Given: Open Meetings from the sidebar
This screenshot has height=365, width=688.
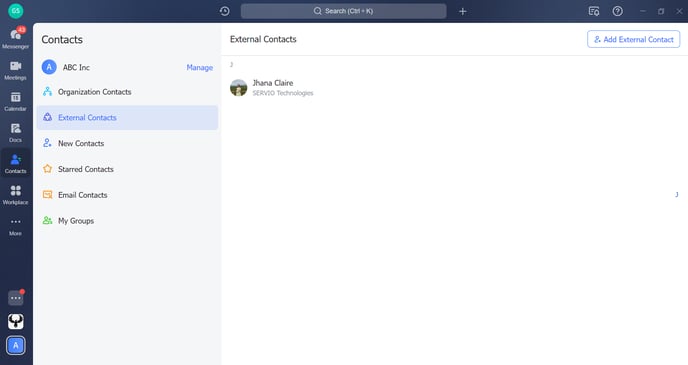Looking at the screenshot, I should [15, 70].
